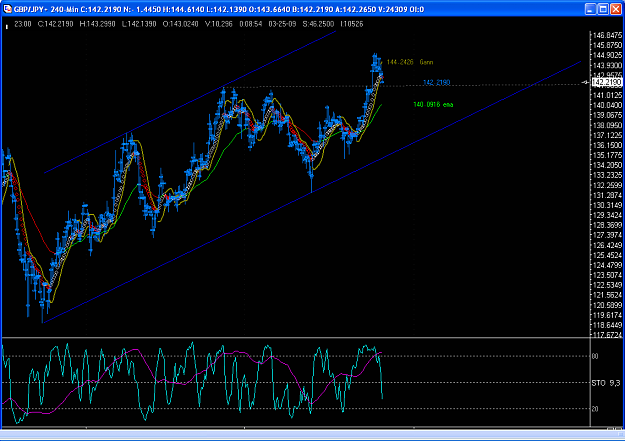This screenshot has width=625, height=441.
Task: Click the 131.2874 price axis label
Action: 607,195
